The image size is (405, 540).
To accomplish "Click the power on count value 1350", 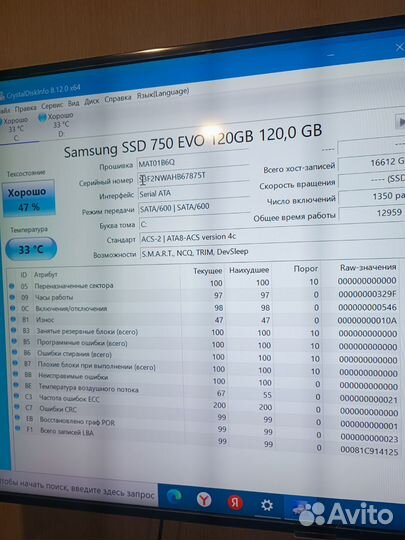I will tap(372, 196).
